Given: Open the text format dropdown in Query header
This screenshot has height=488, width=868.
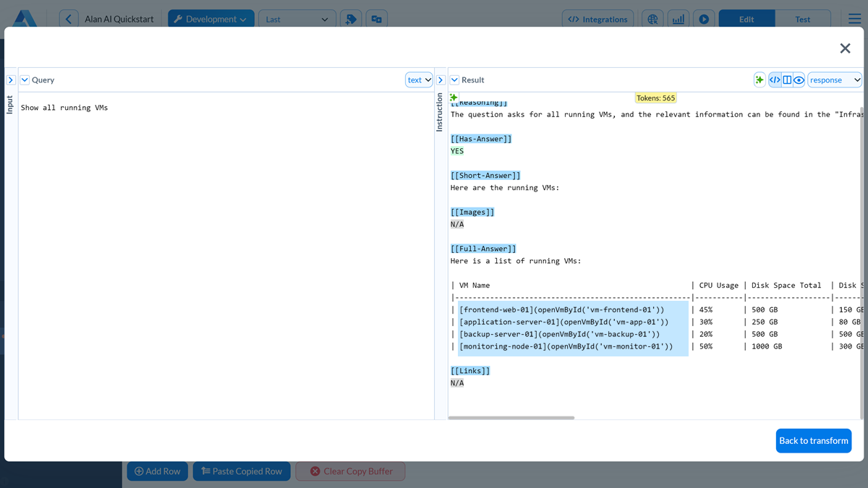Looking at the screenshot, I should 418,80.
